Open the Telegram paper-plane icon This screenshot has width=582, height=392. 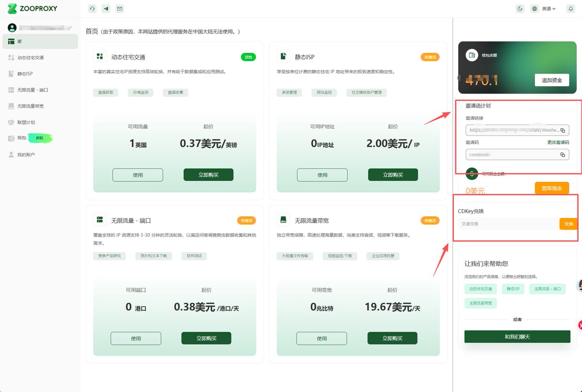106,8
